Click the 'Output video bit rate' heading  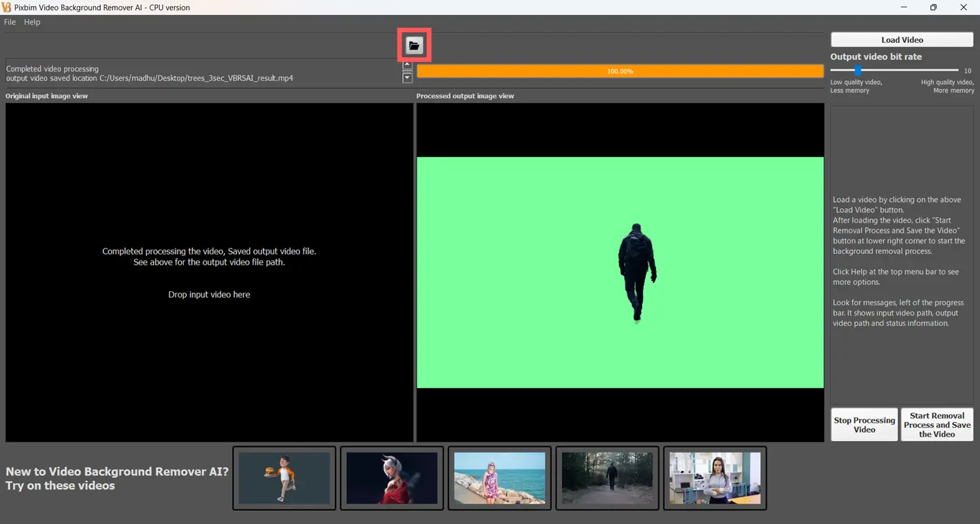876,56
